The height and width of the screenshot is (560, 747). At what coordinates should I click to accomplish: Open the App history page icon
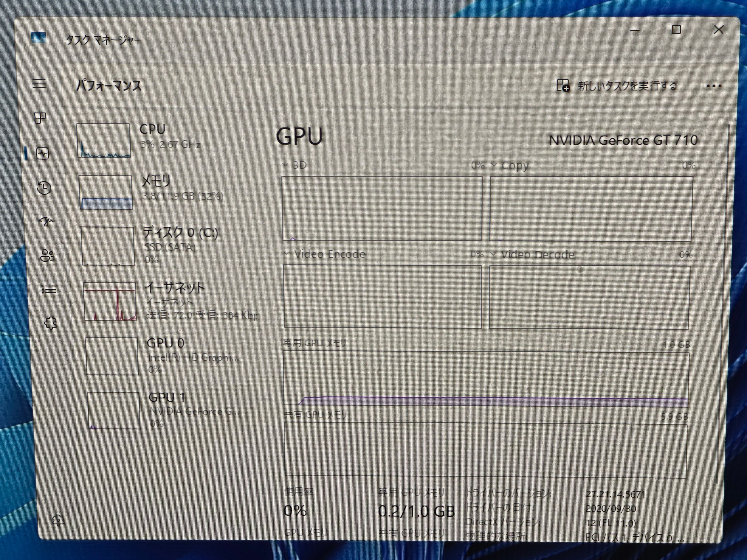(44, 188)
